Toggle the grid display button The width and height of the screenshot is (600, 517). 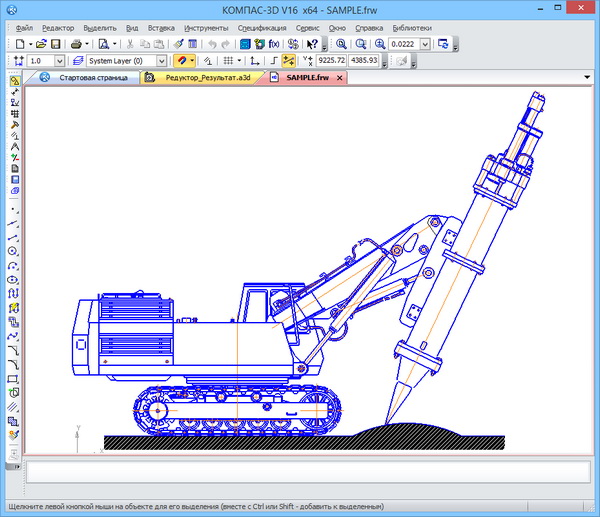click(229, 61)
